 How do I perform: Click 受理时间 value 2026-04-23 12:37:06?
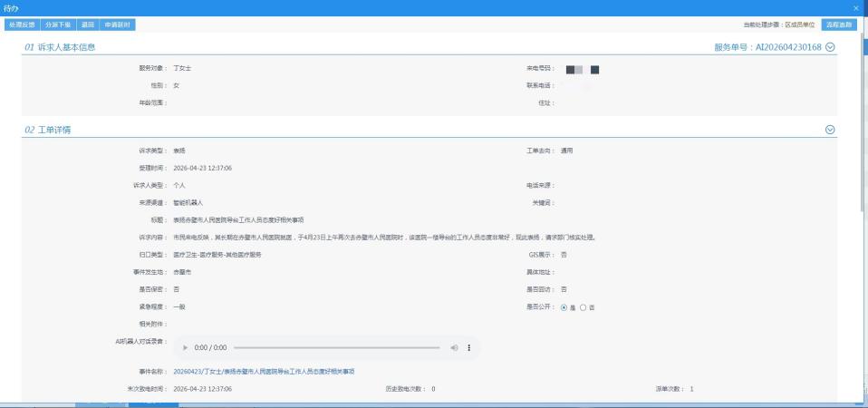[x=203, y=168]
